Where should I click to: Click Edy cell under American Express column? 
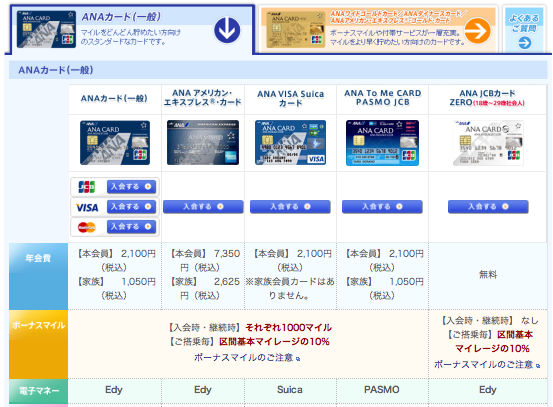coord(203,390)
